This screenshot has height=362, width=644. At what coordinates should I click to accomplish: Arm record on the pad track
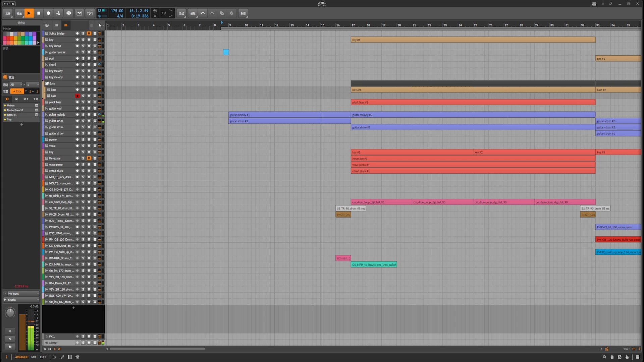pyautogui.click(x=77, y=58)
